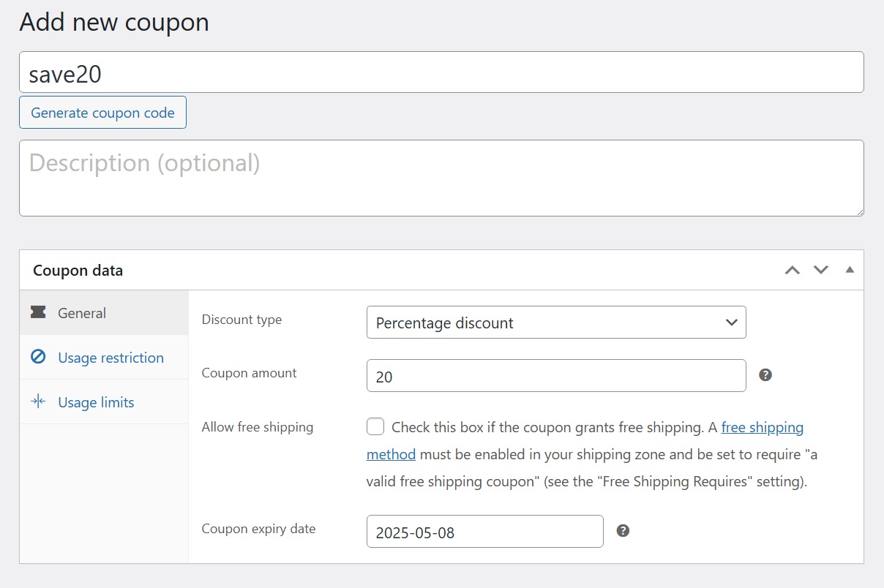
Task: Collapse the Coupon data panel with the triangle
Action: click(x=850, y=270)
